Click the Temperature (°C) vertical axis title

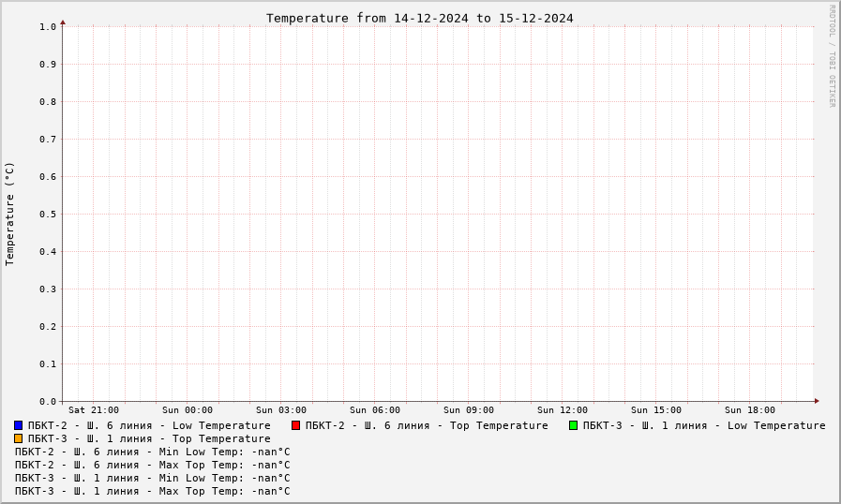9,214
